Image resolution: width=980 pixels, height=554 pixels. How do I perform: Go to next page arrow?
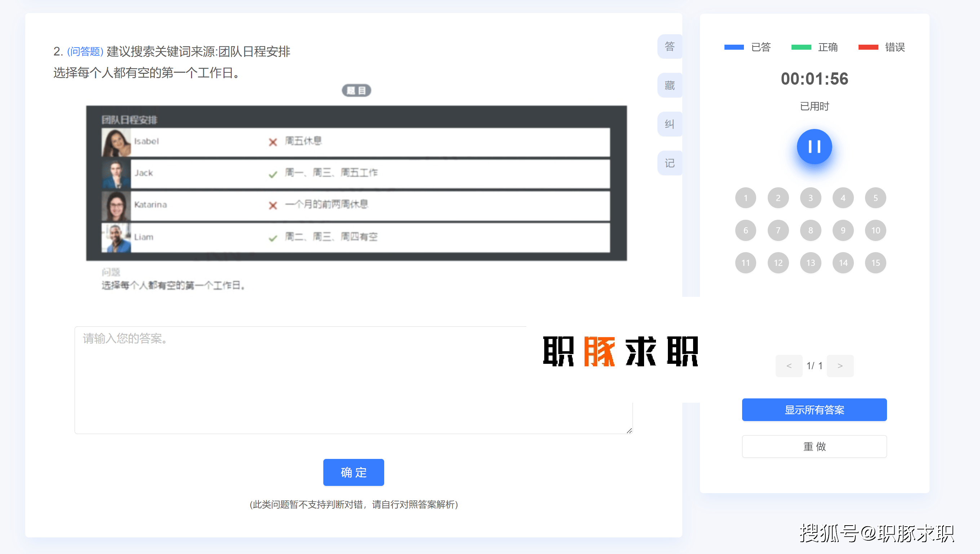839,366
